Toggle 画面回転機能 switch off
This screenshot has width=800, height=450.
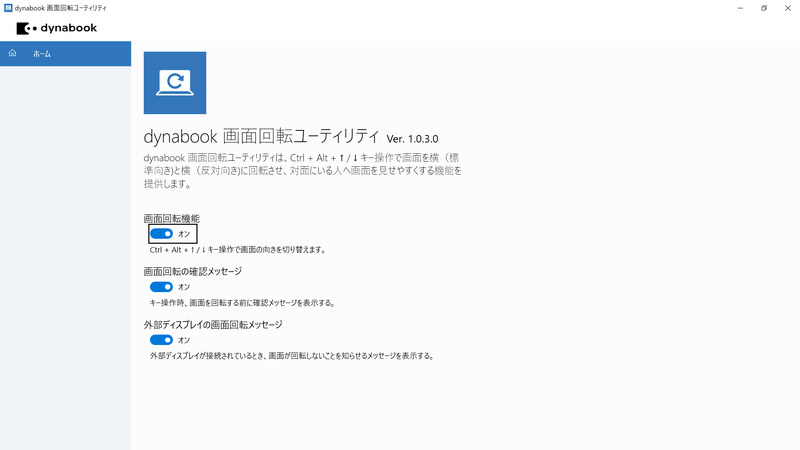pyautogui.click(x=161, y=234)
